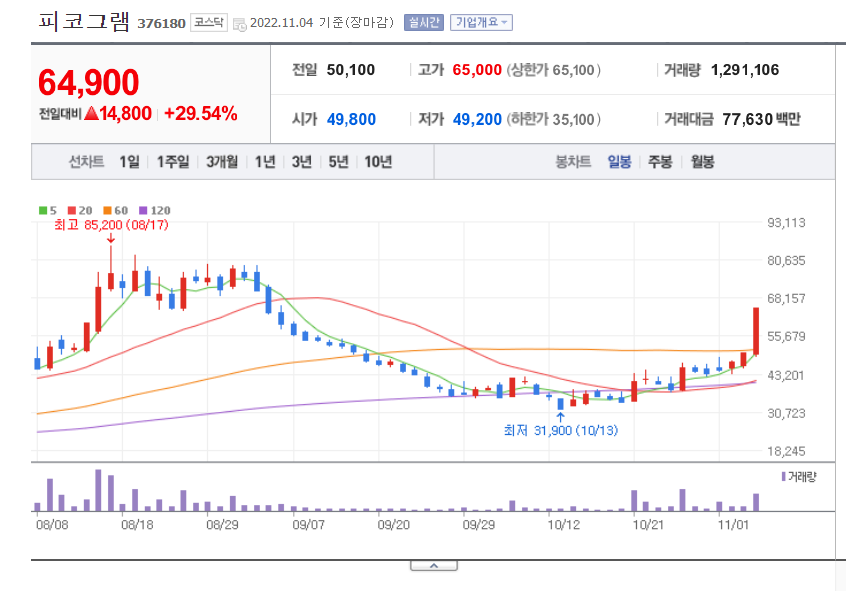
Task: Click the 전일 value 50,100
Action: pyautogui.click(x=351, y=70)
